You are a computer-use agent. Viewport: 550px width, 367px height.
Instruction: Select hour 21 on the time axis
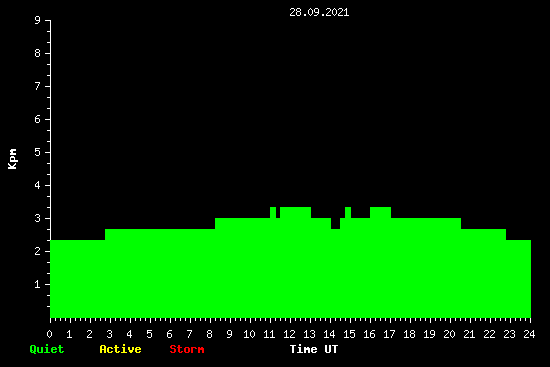(x=469, y=334)
